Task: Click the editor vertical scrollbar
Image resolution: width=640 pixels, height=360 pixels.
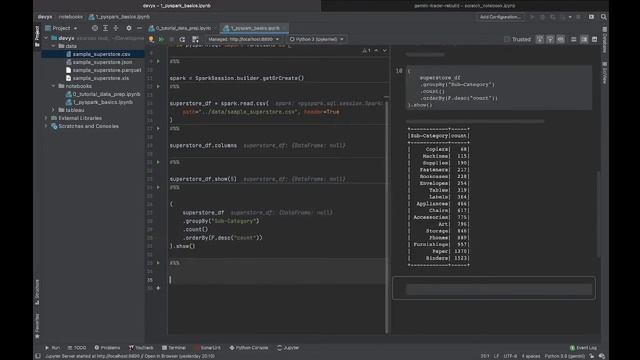Action: coord(386,216)
